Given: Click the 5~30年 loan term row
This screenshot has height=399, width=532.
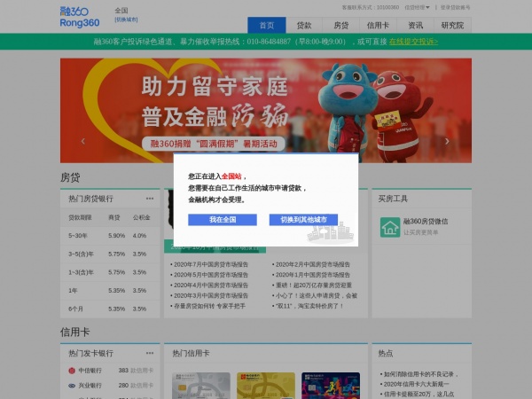Looking at the screenshot, I should point(110,236).
